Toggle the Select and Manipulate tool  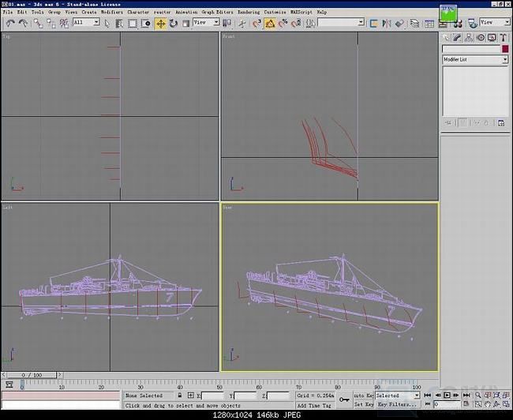(x=242, y=23)
